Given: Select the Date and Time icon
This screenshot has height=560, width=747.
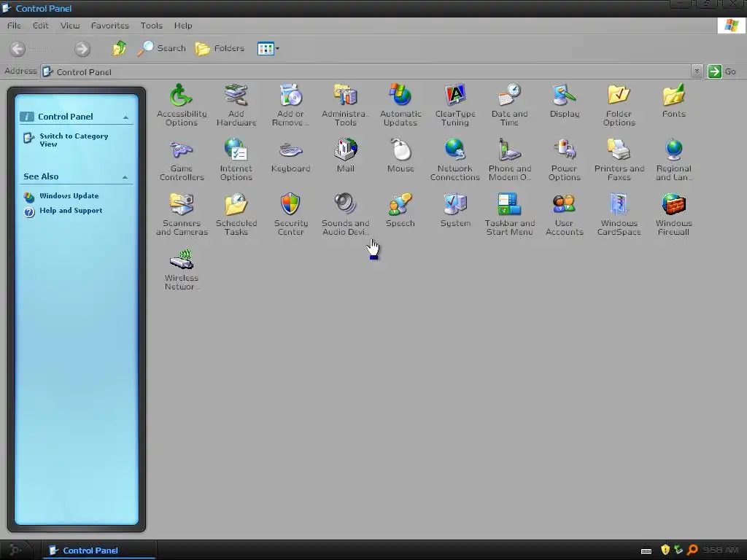Looking at the screenshot, I should [x=509, y=105].
